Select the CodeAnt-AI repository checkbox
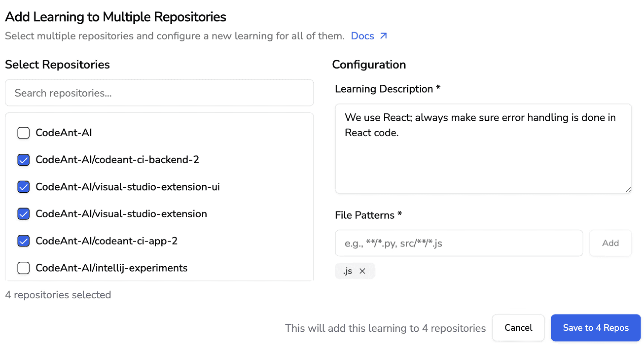 [x=23, y=133]
